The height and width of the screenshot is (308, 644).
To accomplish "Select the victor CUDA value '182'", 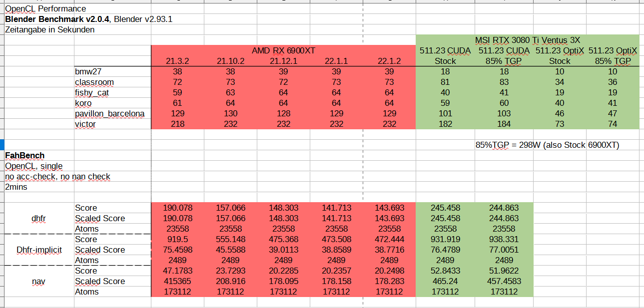I will pos(445,124).
